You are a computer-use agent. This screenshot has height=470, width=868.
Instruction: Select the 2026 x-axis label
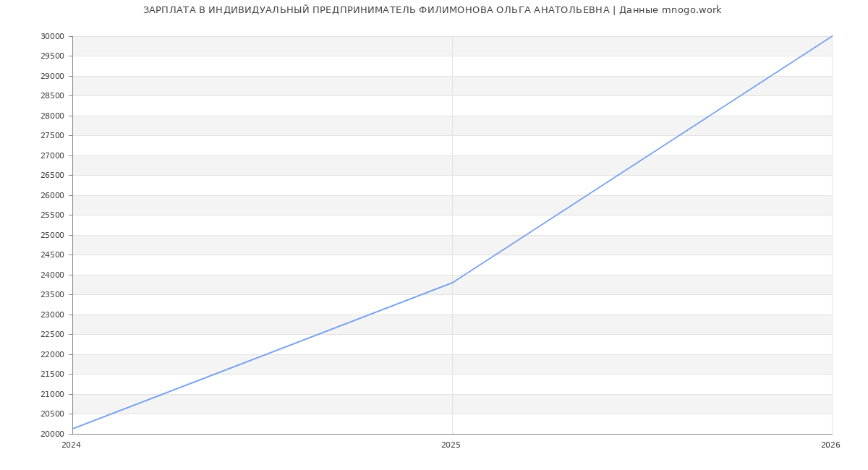tap(830, 445)
